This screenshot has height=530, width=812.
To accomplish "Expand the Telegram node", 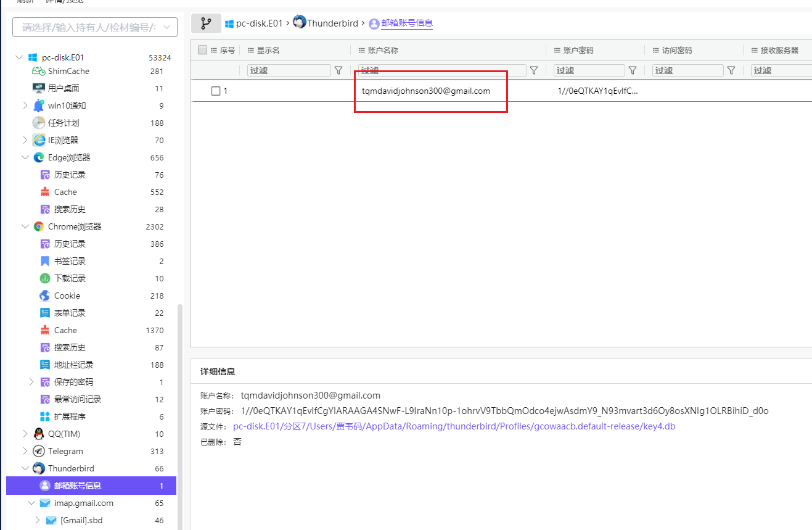I will [x=25, y=451].
